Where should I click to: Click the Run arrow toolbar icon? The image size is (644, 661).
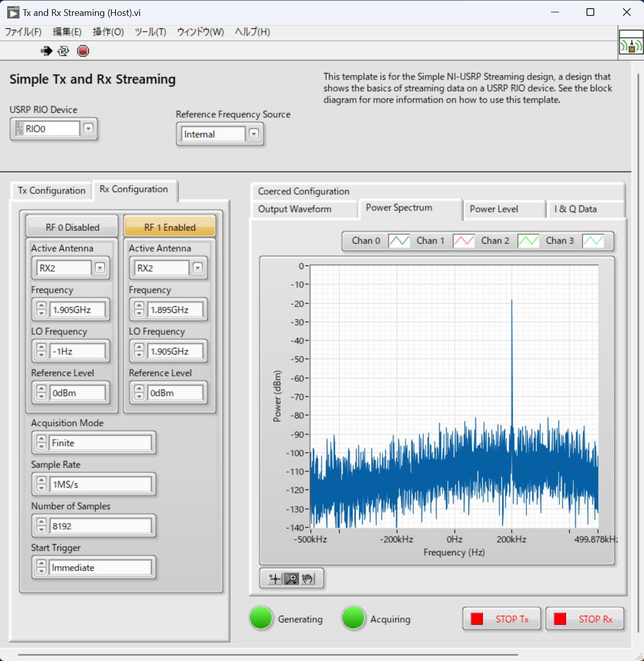pyautogui.click(x=46, y=51)
